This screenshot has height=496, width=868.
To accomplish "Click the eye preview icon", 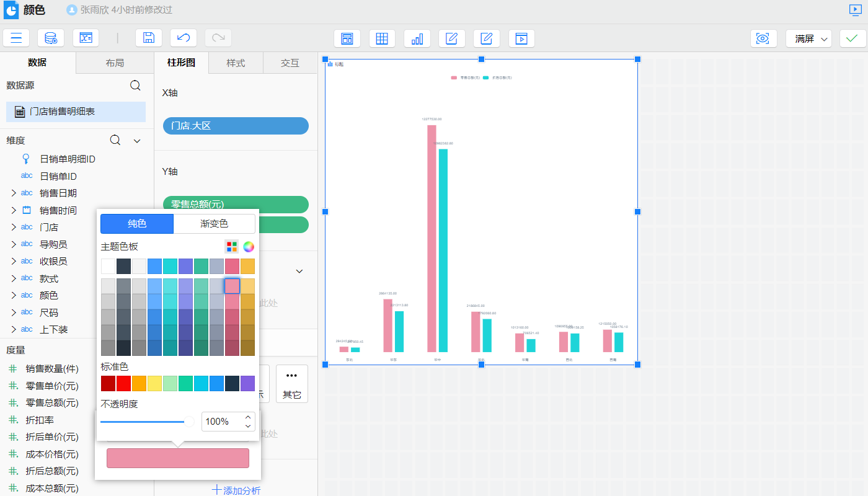I will click(x=763, y=38).
